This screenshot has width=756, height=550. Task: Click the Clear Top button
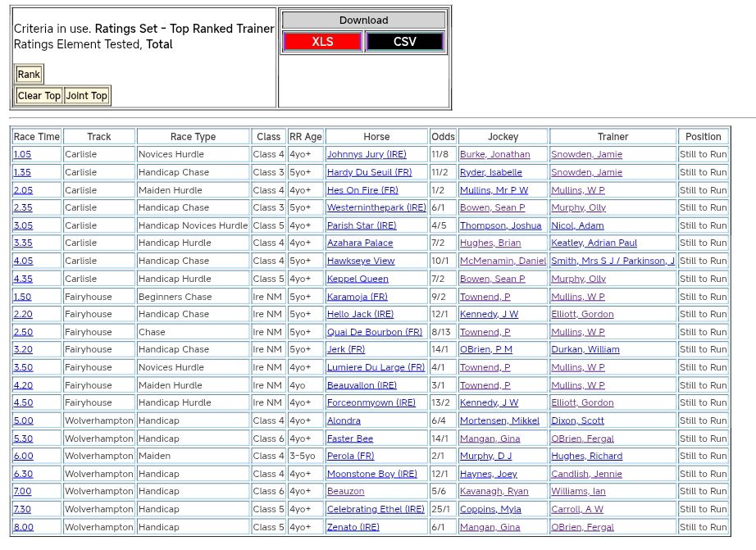[39, 96]
